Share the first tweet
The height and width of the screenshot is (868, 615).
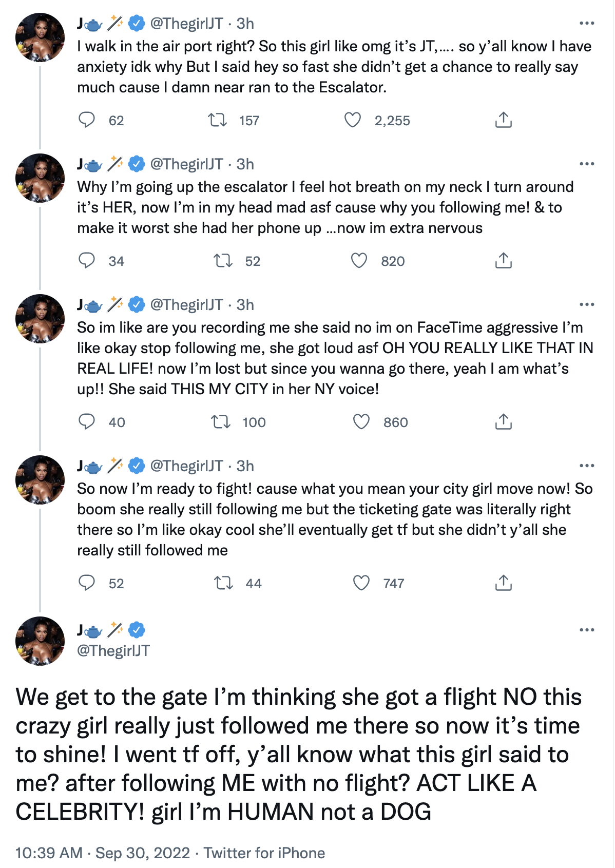pos(505,121)
